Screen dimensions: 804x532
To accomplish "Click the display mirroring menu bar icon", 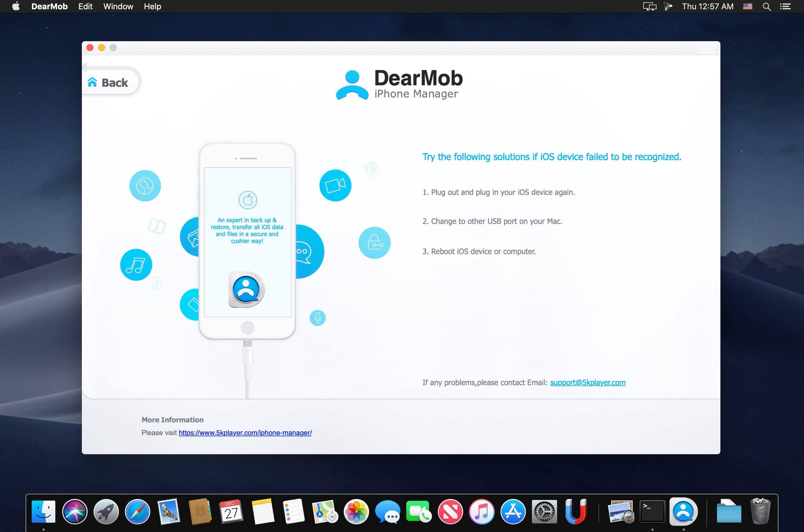I will (x=650, y=6).
